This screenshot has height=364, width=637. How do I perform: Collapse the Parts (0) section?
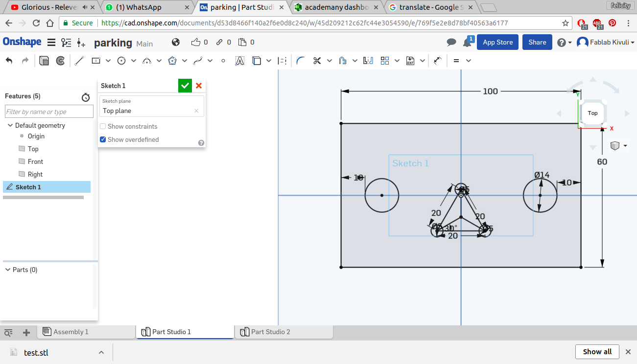pos(8,270)
